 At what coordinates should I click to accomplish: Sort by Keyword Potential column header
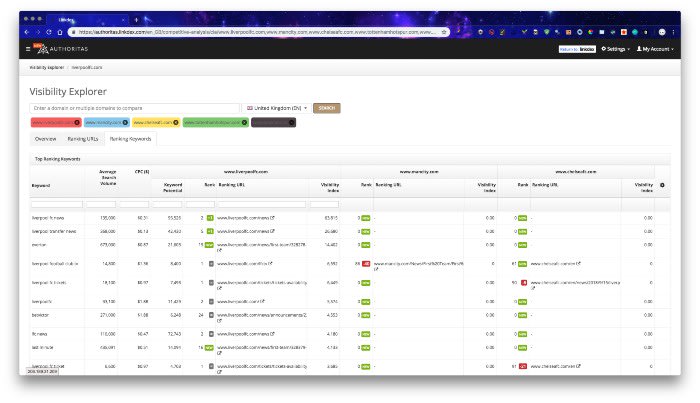coord(173,187)
